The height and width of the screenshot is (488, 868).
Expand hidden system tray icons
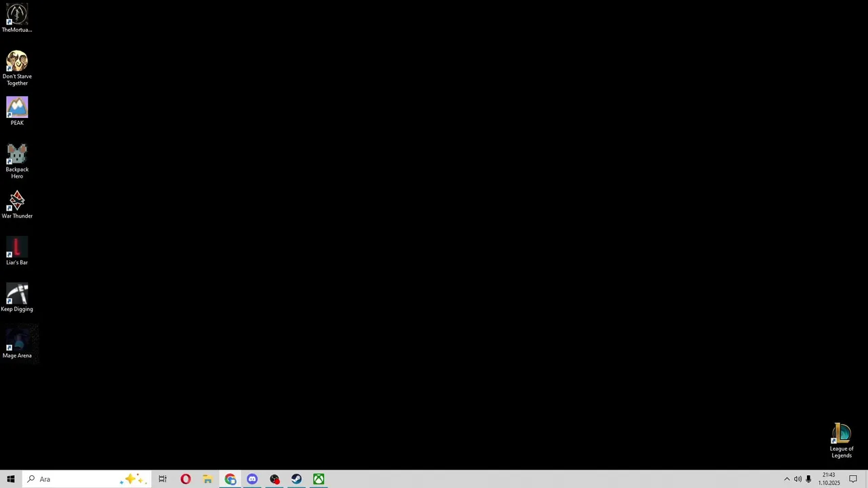[787, 479]
